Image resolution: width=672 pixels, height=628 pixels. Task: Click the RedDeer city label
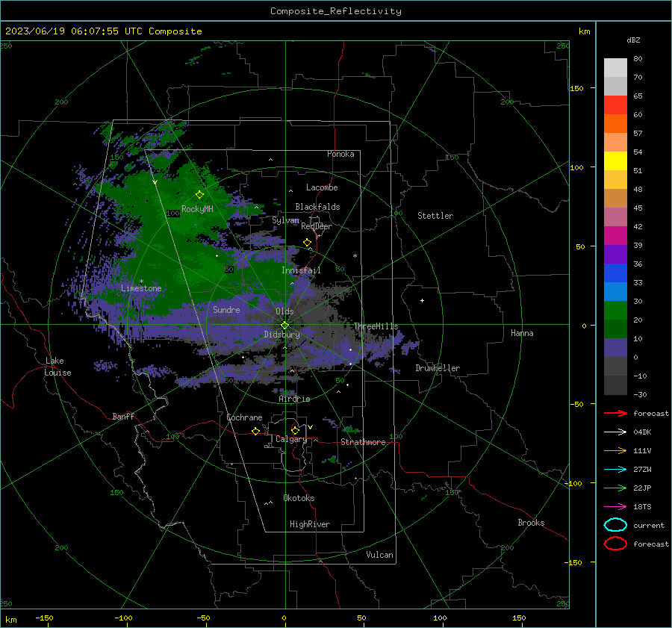[x=317, y=226]
